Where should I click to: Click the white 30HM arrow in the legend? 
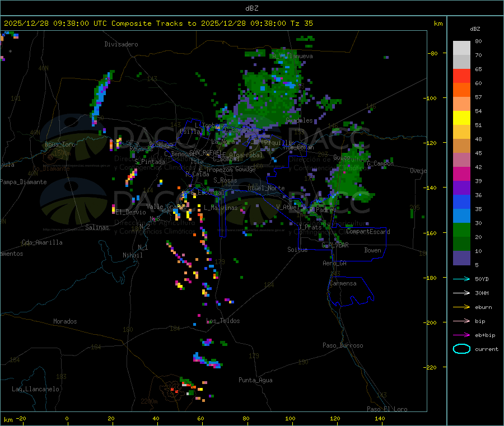click(461, 293)
